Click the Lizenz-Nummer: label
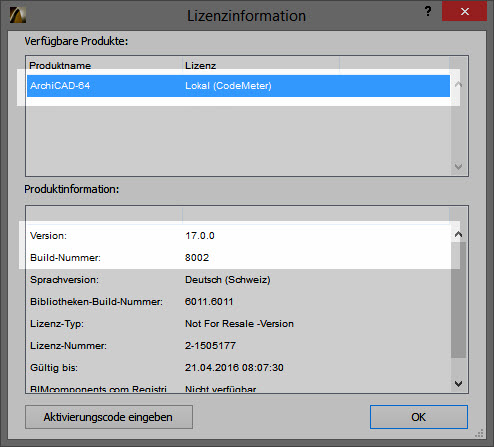 68,346
